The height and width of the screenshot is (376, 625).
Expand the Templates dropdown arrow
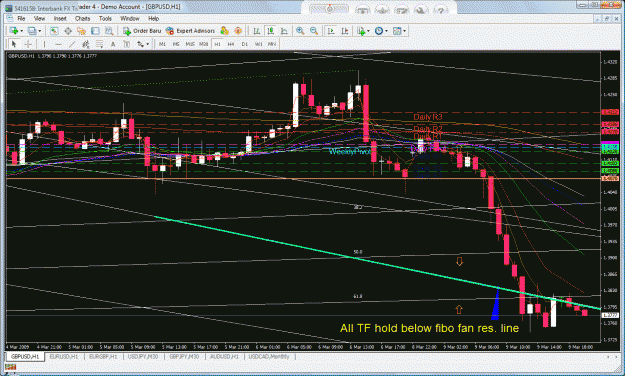(x=405, y=31)
